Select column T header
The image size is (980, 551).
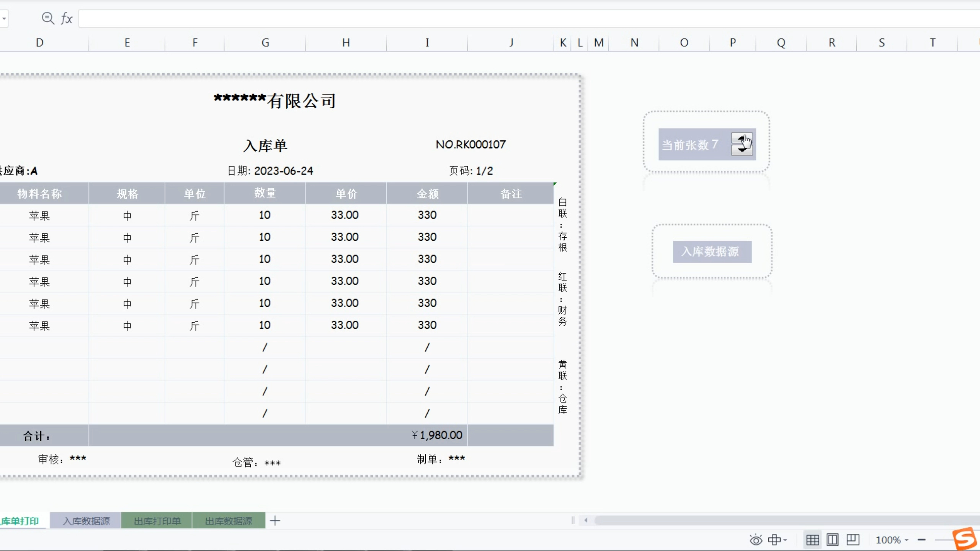click(x=933, y=42)
